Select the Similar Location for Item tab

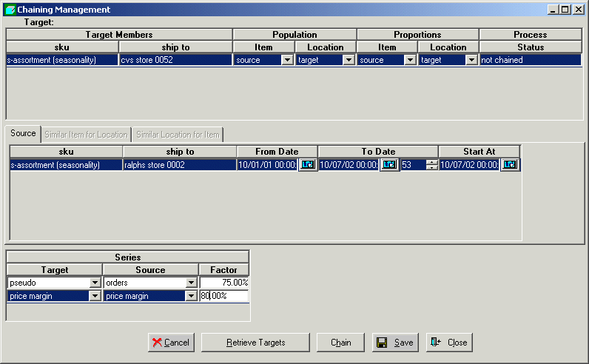click(178, 135)
